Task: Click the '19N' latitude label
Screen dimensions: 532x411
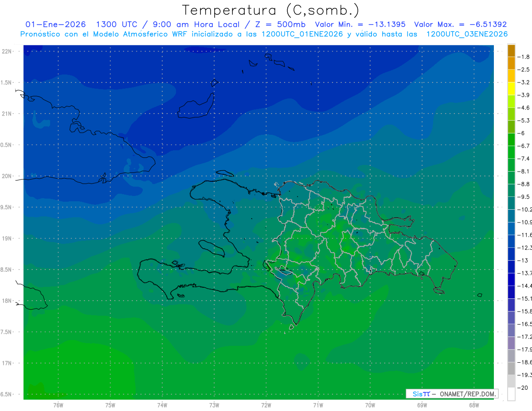Action: tap(6, 239)
